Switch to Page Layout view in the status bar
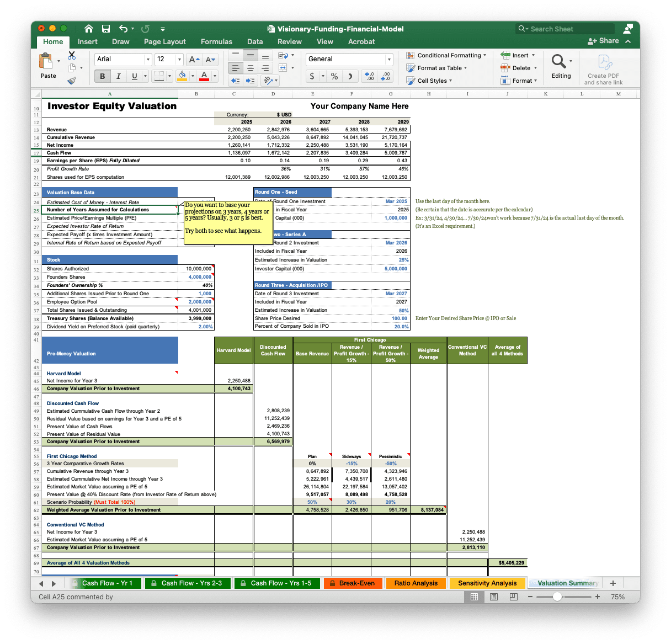This screenshot has height=644, width=671. (494, 597)
